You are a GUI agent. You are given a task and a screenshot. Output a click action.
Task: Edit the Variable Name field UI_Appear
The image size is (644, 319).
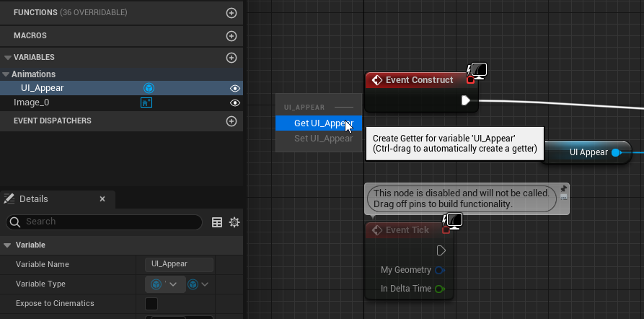(x=179, y=264)
